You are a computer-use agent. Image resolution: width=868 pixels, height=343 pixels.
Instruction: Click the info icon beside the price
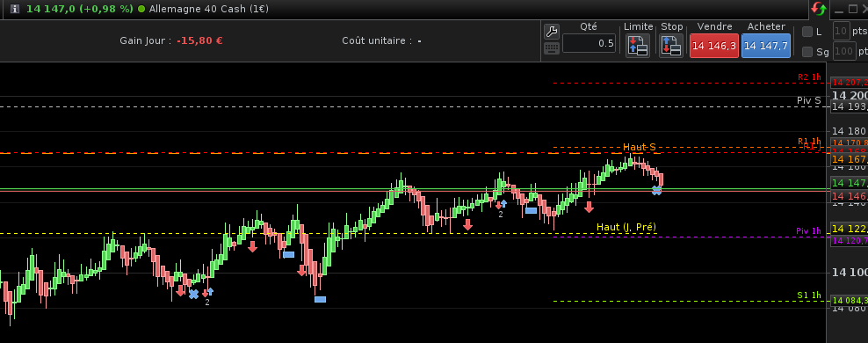point(15,9)
